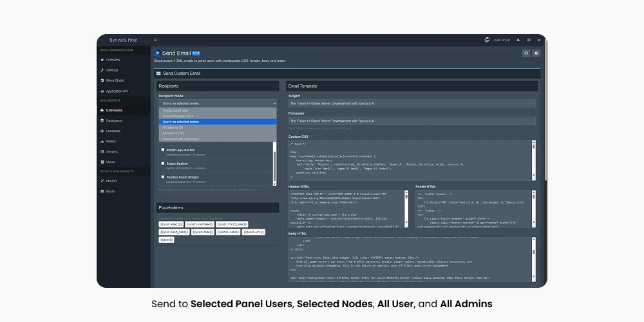Focus the Subject input field
The height and width of the screenshot is (322, 644).
pos(412,104)
